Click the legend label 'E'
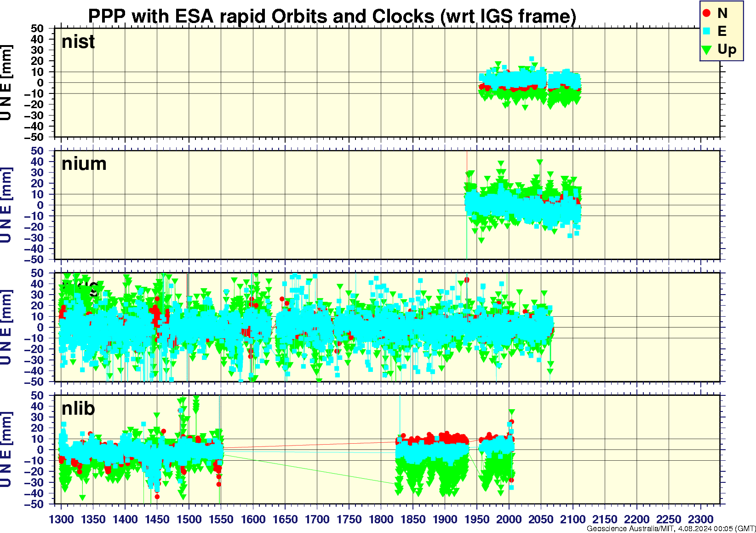Image resolution: width=756 pixels, height=533 pixels. [x=722, y=31]
